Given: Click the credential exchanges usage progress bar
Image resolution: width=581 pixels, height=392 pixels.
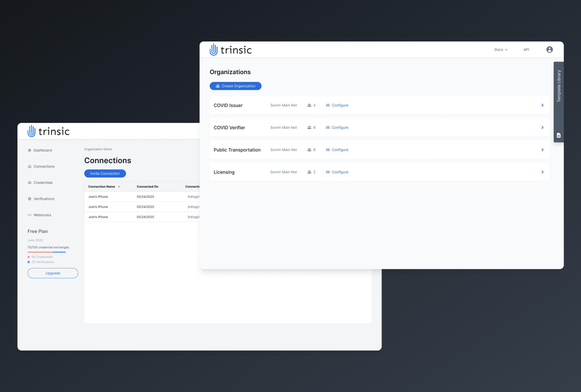Looking at the screenshot, I should click(53, 252).
